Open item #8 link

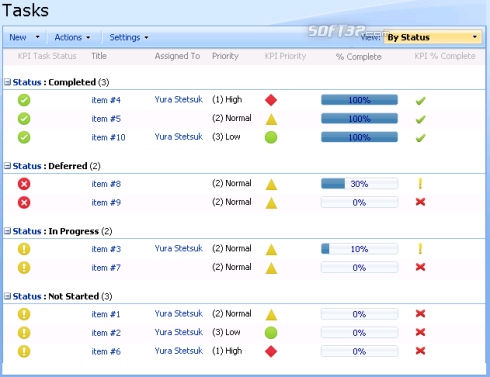(106, 184)
